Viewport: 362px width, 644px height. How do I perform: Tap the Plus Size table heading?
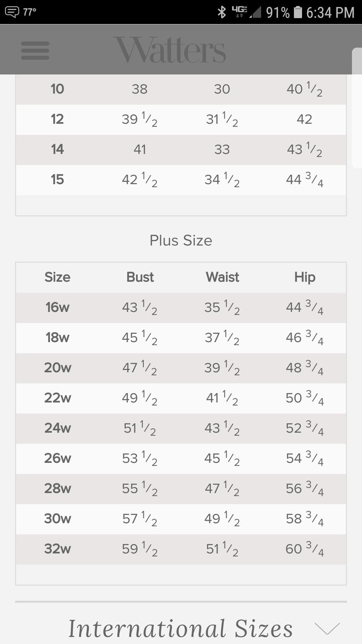click(181, 241)
